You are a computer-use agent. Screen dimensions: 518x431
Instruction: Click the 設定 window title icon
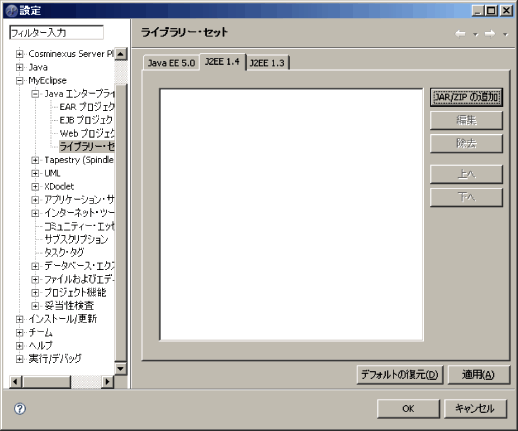click(x=12, y=11)
